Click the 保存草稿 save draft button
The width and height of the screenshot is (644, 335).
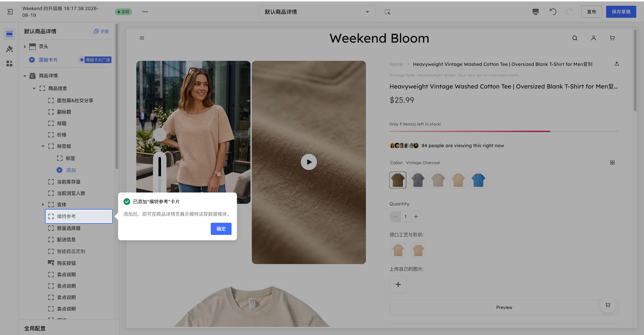pos(621,12)
